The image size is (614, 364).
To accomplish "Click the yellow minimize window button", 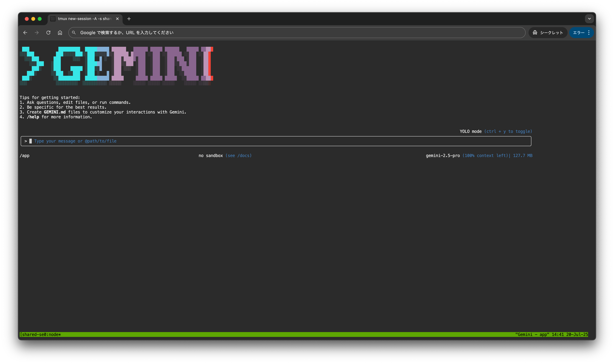I will 33,19.
